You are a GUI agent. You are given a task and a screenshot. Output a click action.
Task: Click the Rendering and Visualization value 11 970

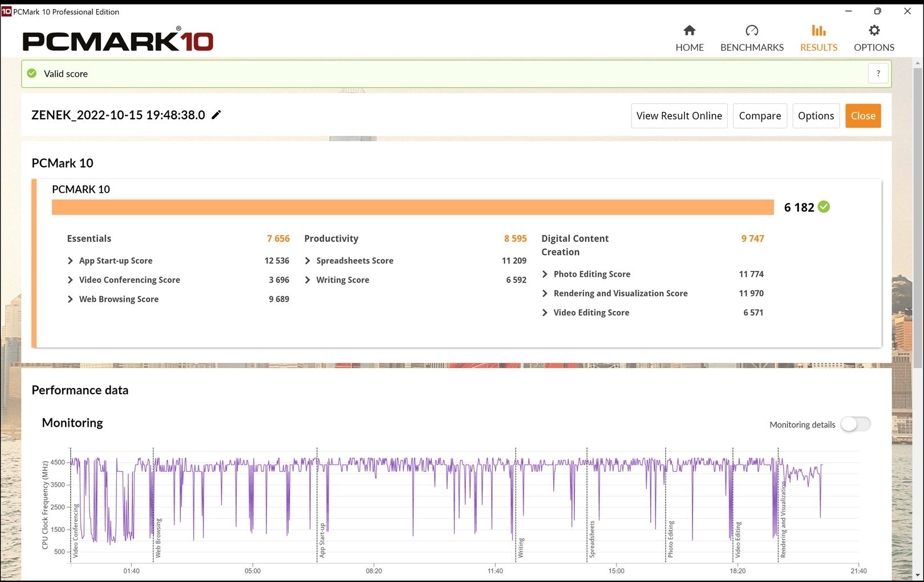pos(751,293)
